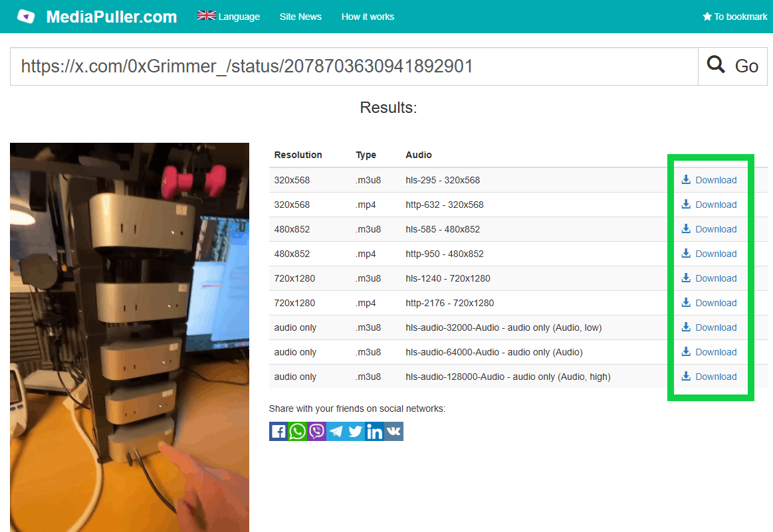Download the hls-audio-32000 low audio file
This screenshot has width=773, height=532.
click(709, 327)
